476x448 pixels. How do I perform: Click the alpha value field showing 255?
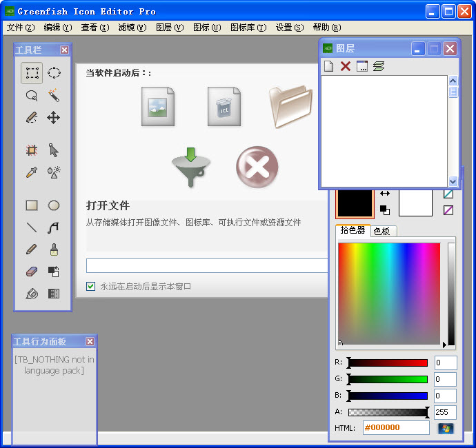[x=446, y=412]
